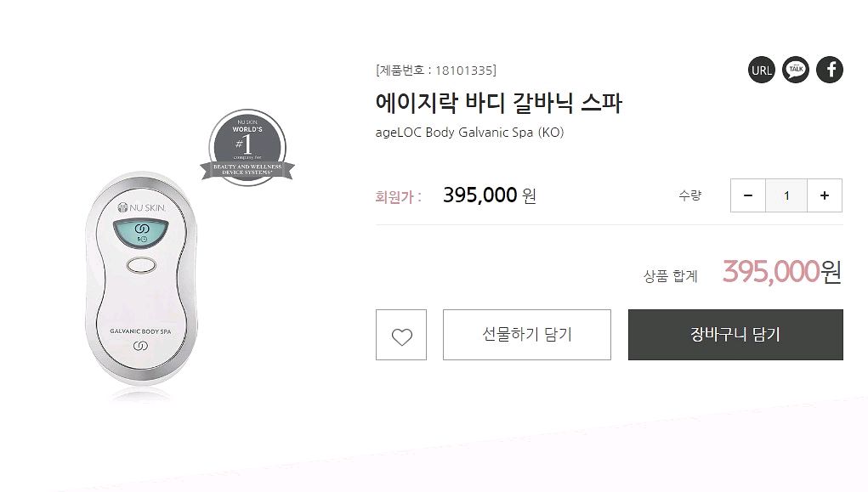Click the 수량 label
This screenshot has height=492, width=868.
click(x=689, y=195)
